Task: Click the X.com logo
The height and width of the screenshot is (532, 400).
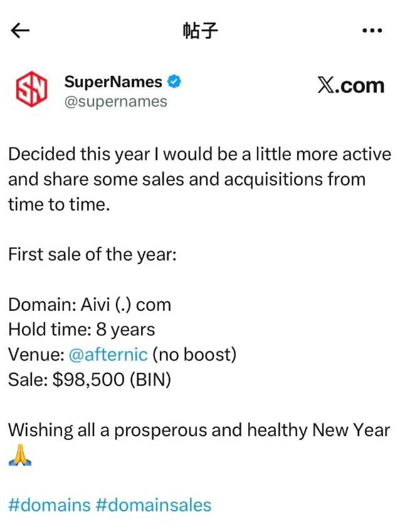Action: click(x=350, y=85)
